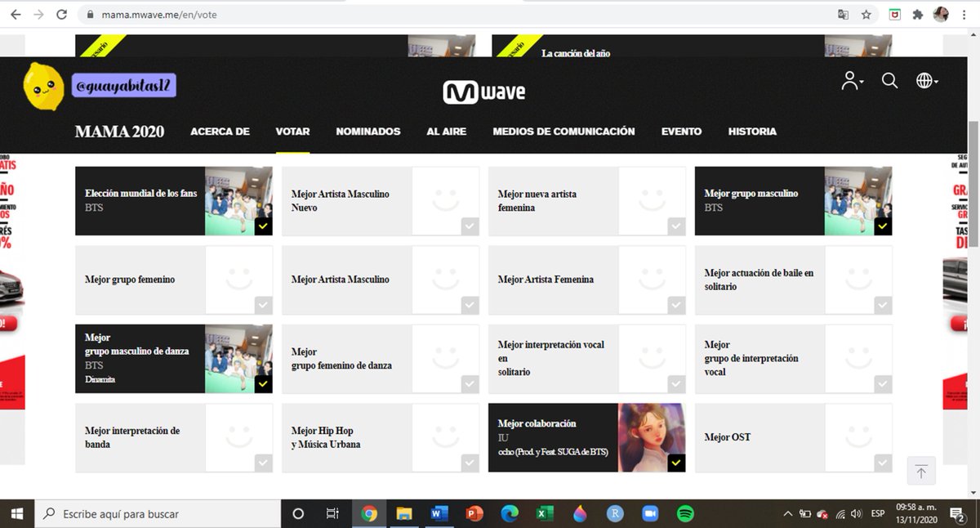The width and height of the screenshot is (980, 528).
Task: Open Mejor interpretación de banda category
Action: [x=174, y=438]
